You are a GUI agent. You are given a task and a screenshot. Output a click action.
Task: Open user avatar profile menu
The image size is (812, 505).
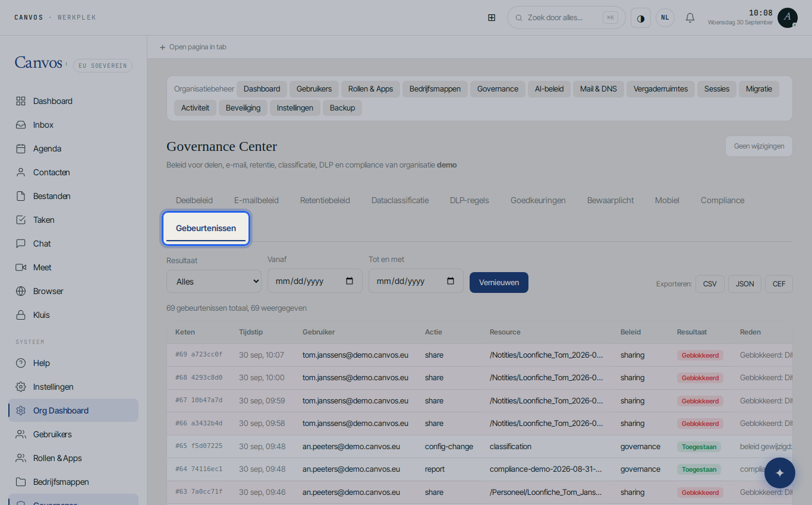click(787, 18)
